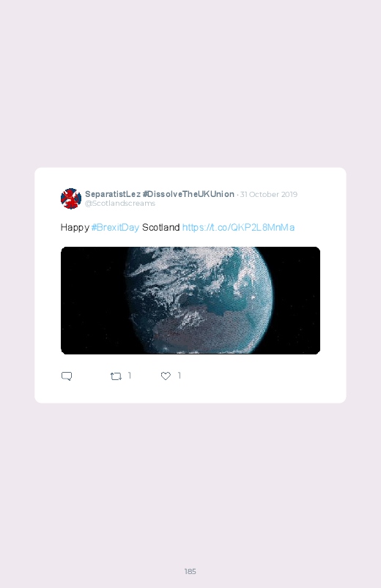Click the like count beside the heart
381x588 pixels.
[x=180, y=376]
